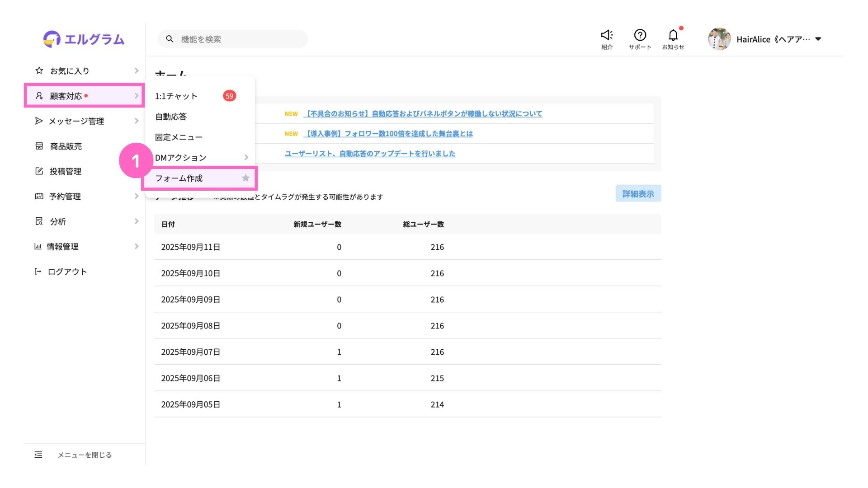Choose 固定メニュー in submenu
The height and width of the screenshot is (488, 868).
point(179,137)
